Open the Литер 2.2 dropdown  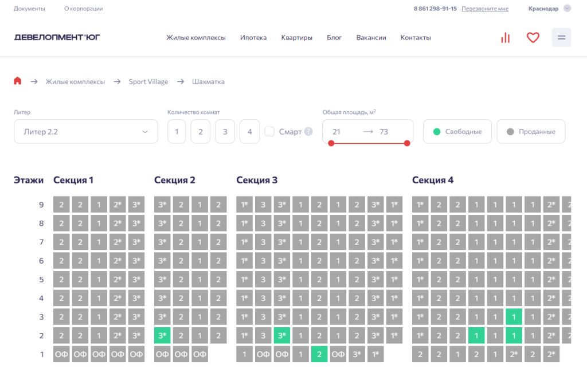[86, 131]
